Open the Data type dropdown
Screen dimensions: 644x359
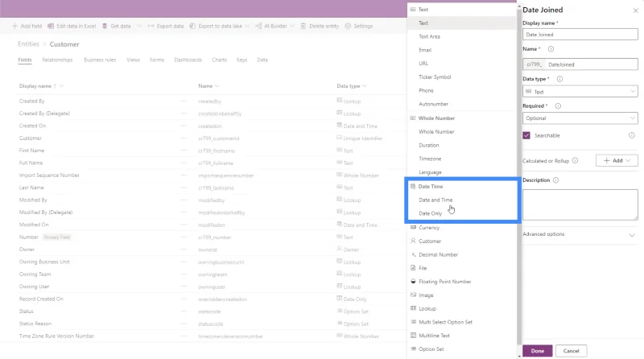click(x=580, y=92)
